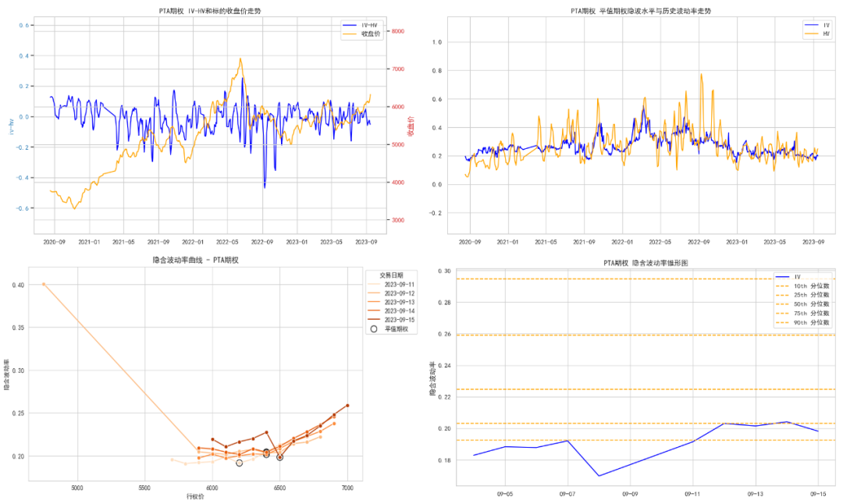Click the dashed orange swatch next to '90th 分位数'
The image size is (843, 504).
pyautogui.click(x=782, y=322)
